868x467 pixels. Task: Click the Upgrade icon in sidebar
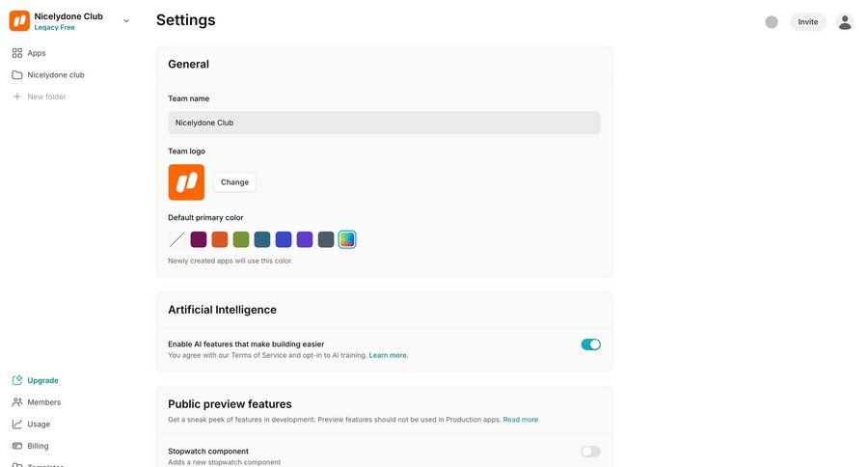tap(17, 380)
